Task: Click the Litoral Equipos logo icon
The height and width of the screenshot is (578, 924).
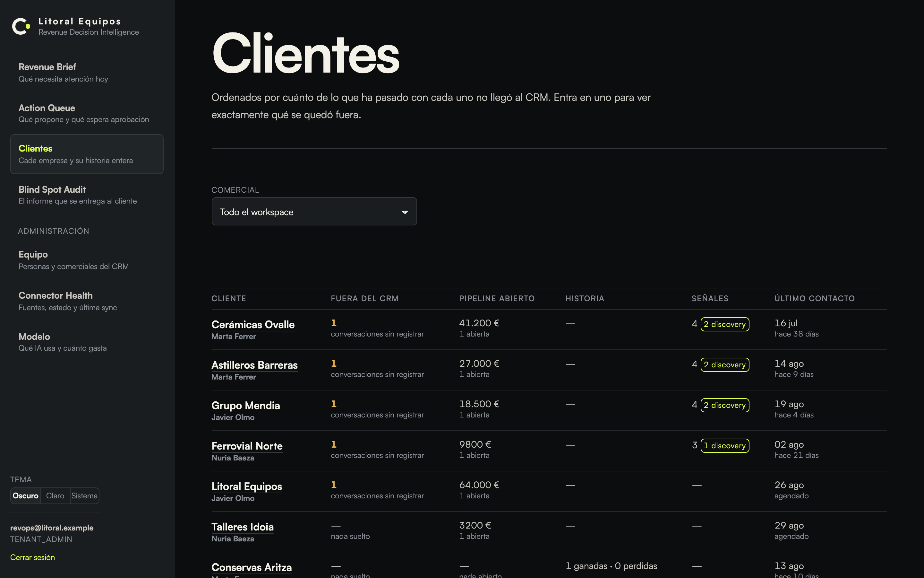Action: (21, 26)
